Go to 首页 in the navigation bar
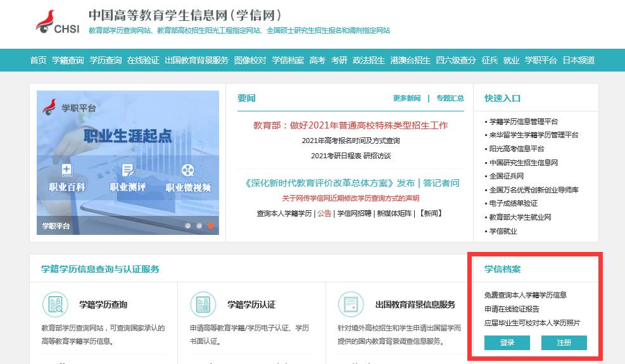Viewport: 625px width, 364px height. 38,60
